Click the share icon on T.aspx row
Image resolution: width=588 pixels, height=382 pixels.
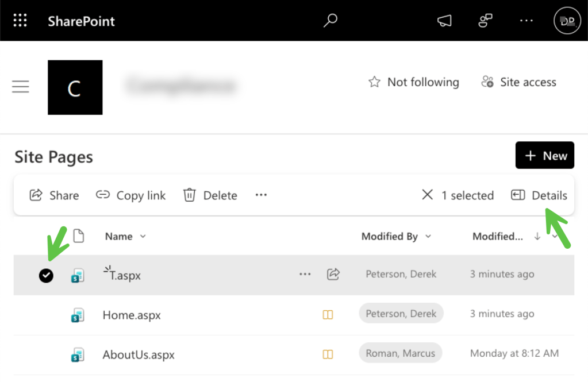coord(333,275)
